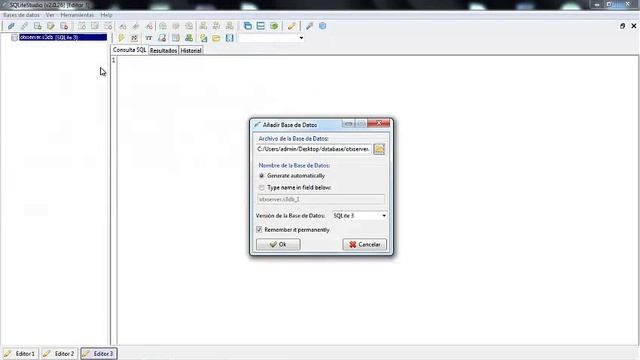Image resolution: width=640 pixels, height=360 pixels.
Task: Click the TT format icon in the editor toolbar
Action: [x=149, y=38]
